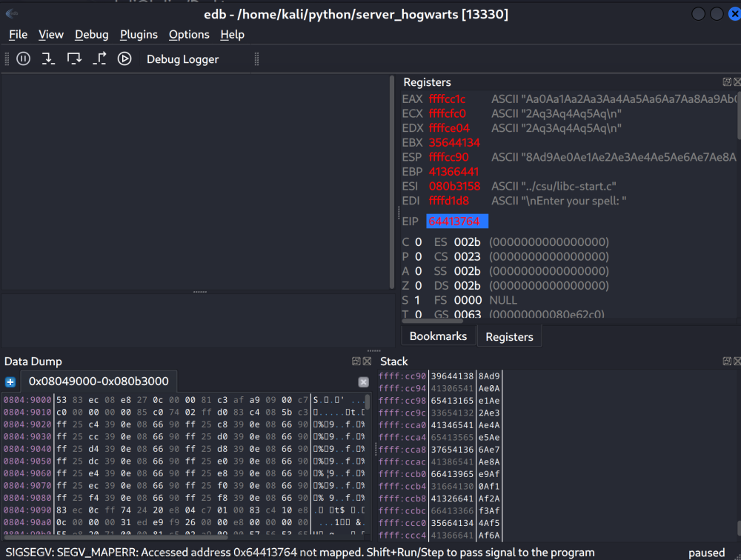Select data dump address 0804:9050
The width and height of the screenshot is (741, 560).
(27, 461)
